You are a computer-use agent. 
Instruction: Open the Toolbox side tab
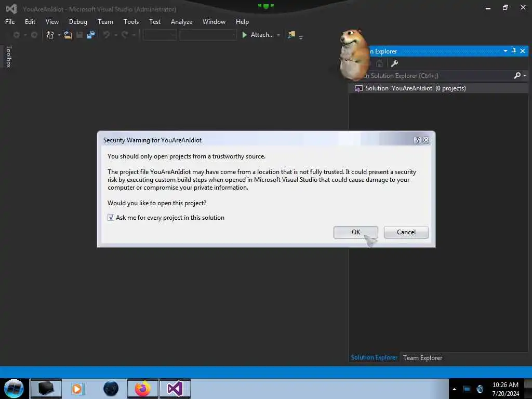pos(9,57)
